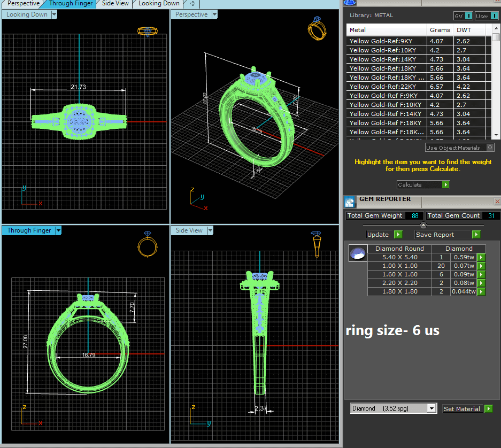501x448 pixels.
Task: Click the Gem Reporter panel icon
Action: point(350,202)
